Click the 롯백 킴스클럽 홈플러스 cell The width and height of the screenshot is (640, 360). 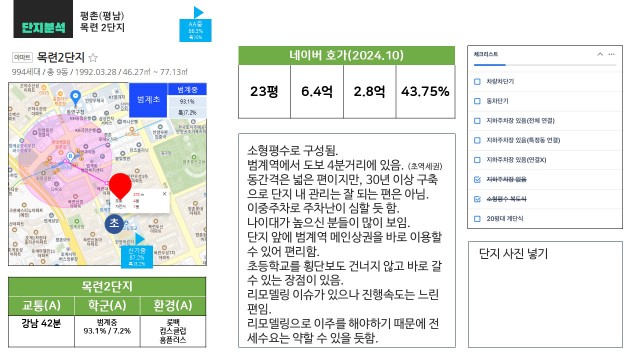173,331
